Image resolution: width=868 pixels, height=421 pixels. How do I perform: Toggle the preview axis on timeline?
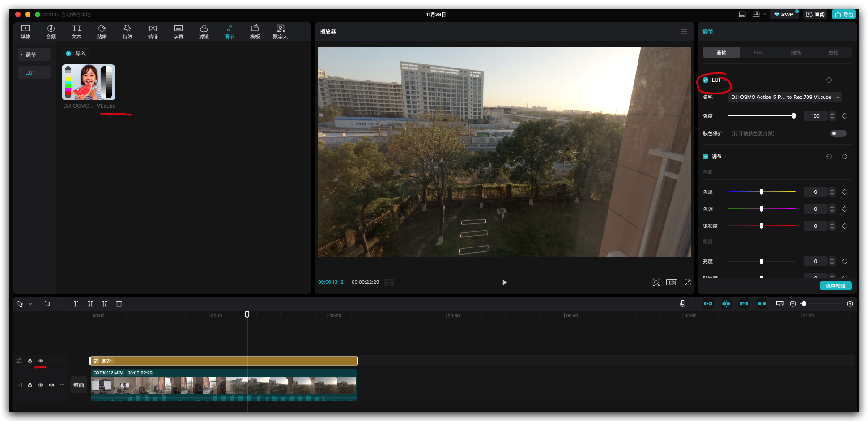coord(762,304)
